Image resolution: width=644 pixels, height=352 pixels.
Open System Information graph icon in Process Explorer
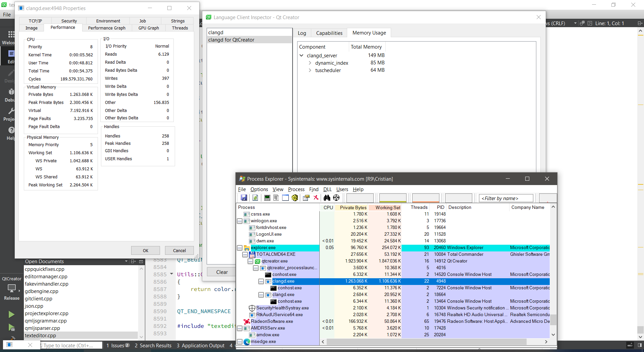(x=267, y=198)
